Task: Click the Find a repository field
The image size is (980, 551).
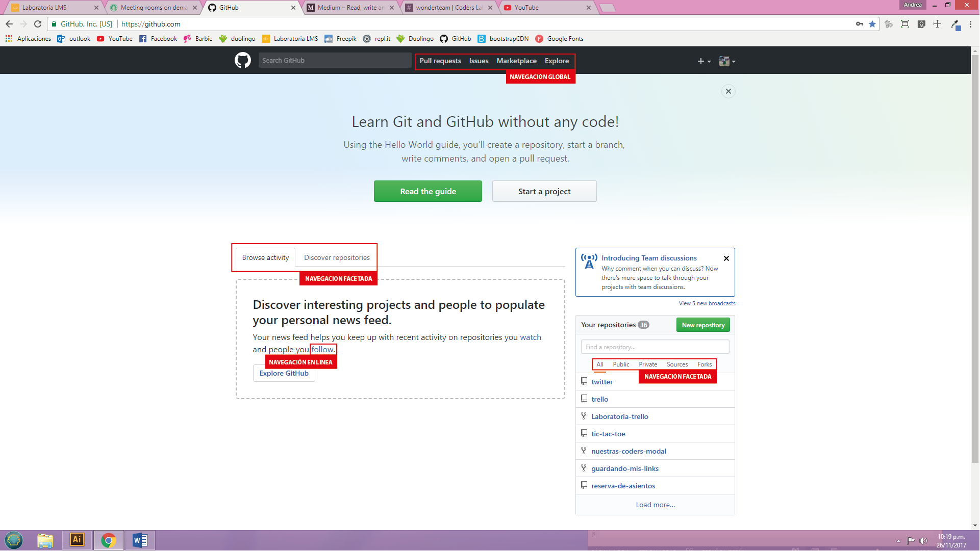Action: point(655,347)
